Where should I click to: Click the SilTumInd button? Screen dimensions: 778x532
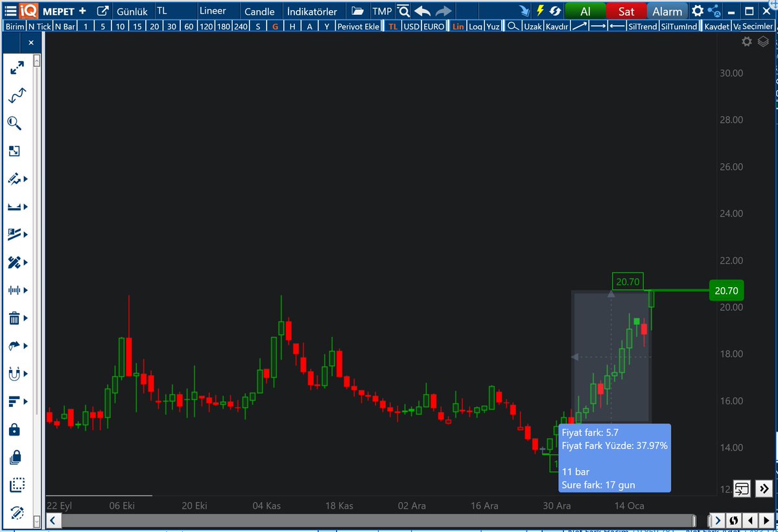pos(679,27)
